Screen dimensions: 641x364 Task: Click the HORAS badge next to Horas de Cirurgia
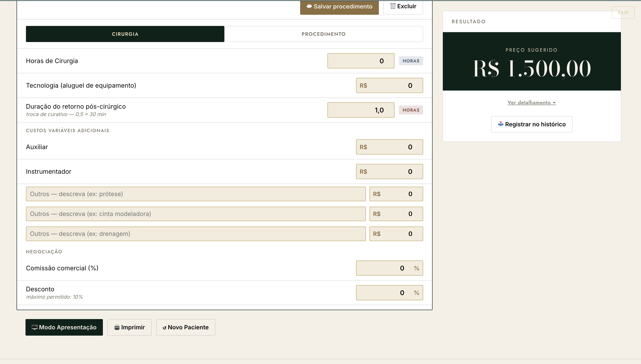[x=411, y=61]
